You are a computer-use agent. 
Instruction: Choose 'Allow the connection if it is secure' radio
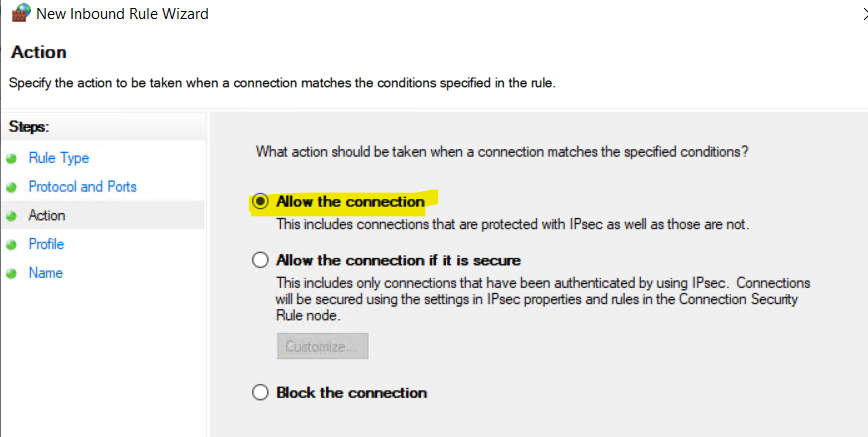260,260
